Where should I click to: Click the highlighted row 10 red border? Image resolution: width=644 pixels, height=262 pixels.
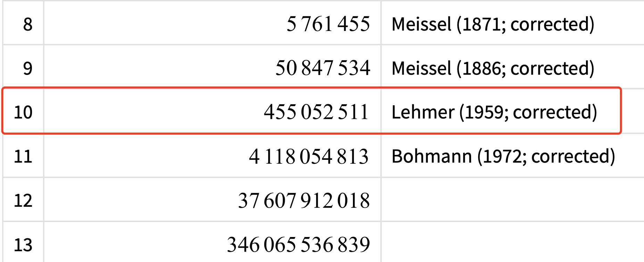click(x=312, y=88)
